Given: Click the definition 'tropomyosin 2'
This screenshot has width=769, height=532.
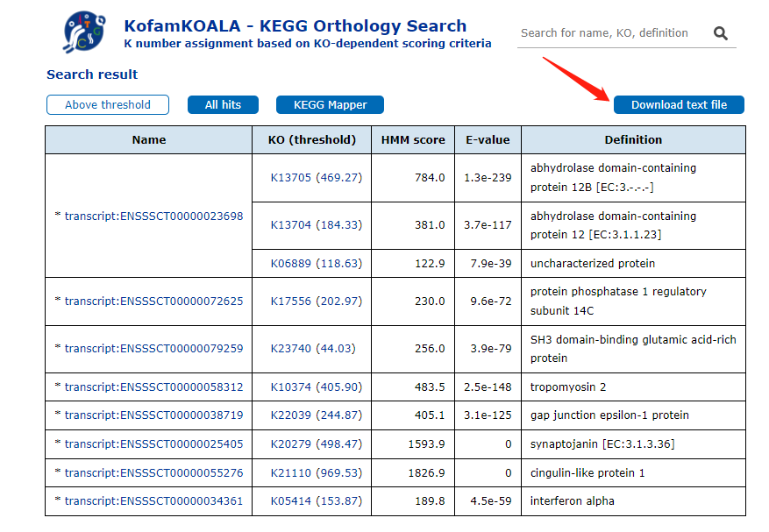Looking at the screenshot, I should 568,387.
